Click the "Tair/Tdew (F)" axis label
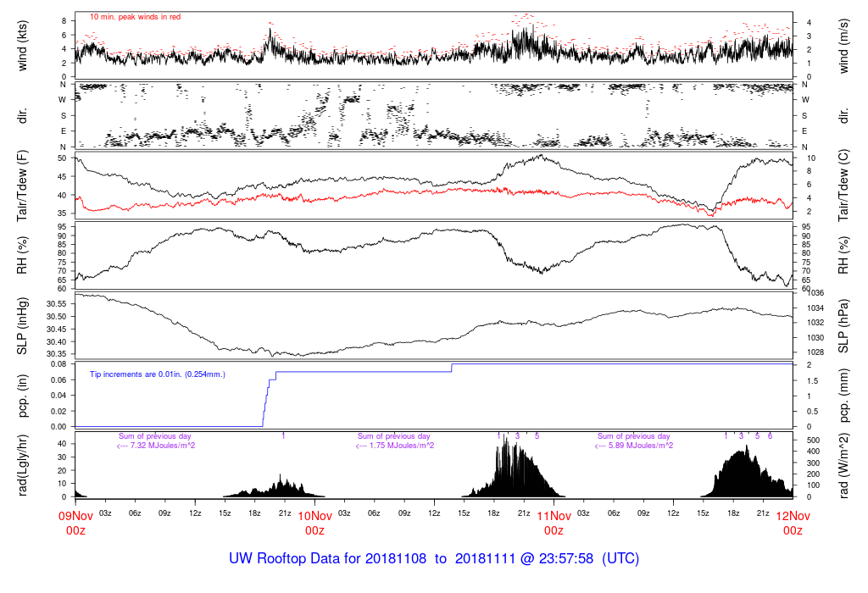The height and width of the screenshot is (593, 868). [22, 186]
